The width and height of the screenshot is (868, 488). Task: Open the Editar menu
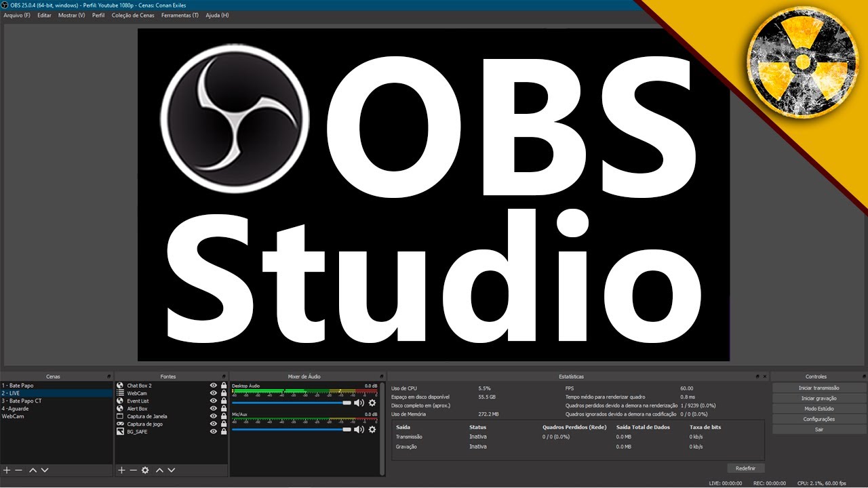(44, 15)
